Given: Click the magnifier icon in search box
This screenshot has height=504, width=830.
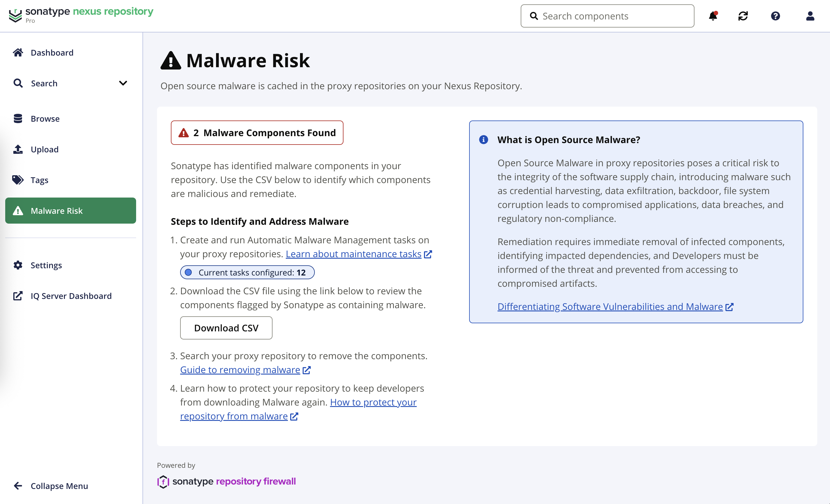Looking at the screenshot, I should pyautogui.click(x=534, y=16).
